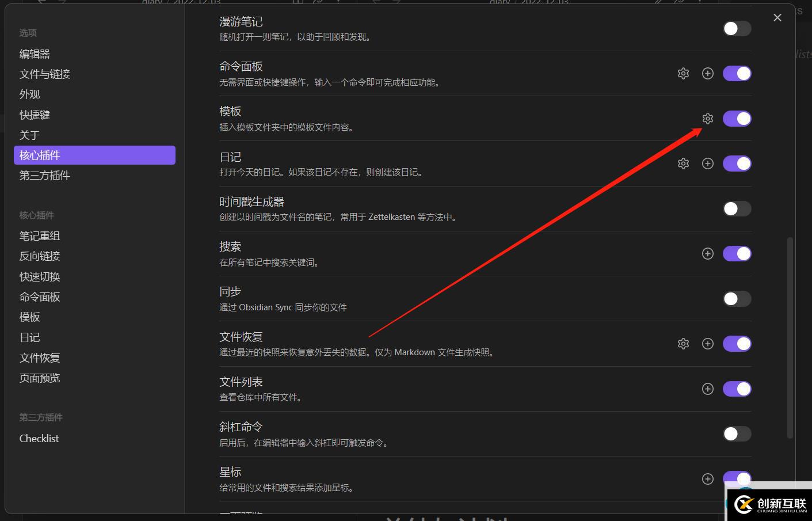This screenshot has height=521, width=812.
Task: Open 页面预览 plugin options in sidebar
Action: pos(94,378)
